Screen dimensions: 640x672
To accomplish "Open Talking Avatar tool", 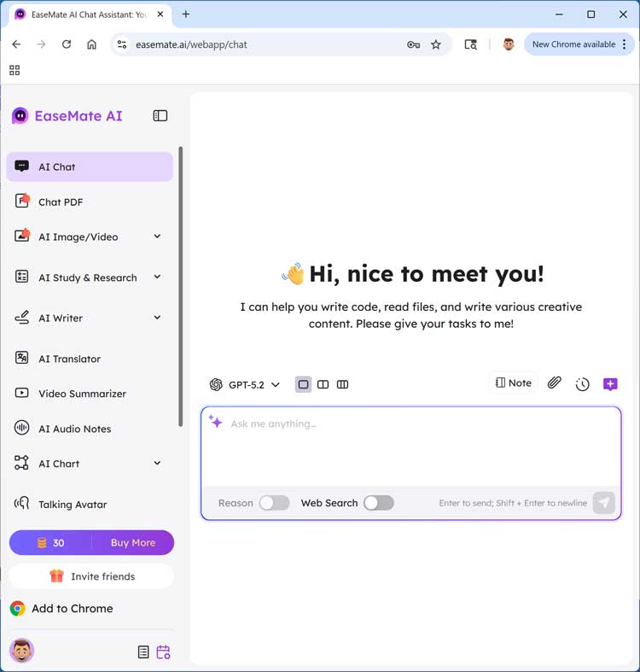I will (x=90, y=504).
